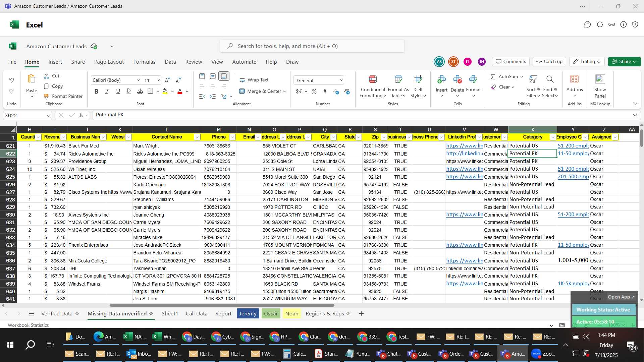Expand the ribbon collapse chevron

[635, 104]
